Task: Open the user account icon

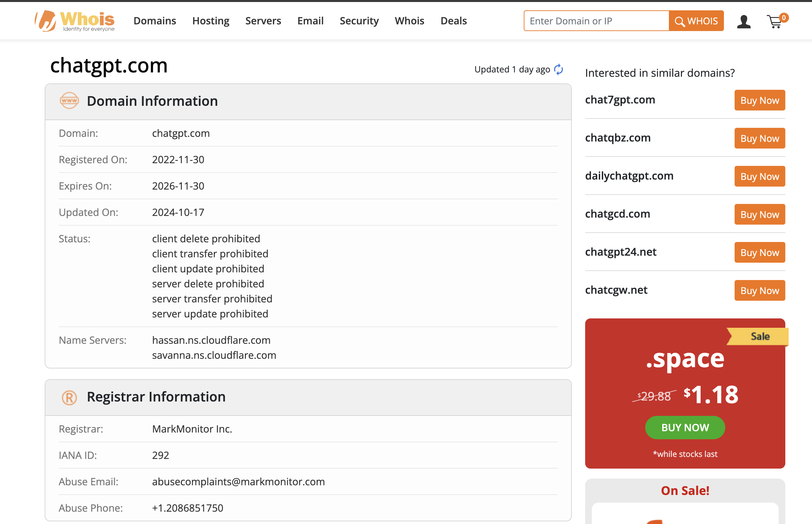Action: [743, 21]
